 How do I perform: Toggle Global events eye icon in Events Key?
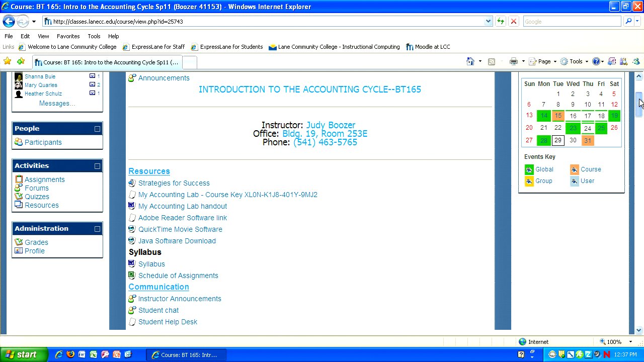(x=529, y=169)
